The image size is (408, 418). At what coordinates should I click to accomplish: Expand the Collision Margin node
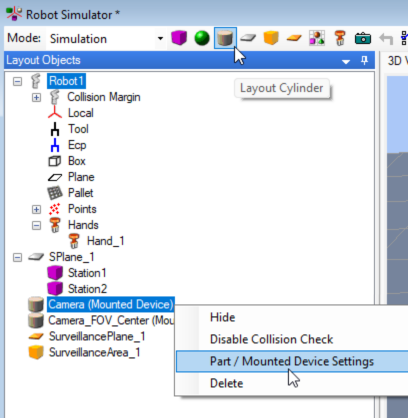coord(36,97)
